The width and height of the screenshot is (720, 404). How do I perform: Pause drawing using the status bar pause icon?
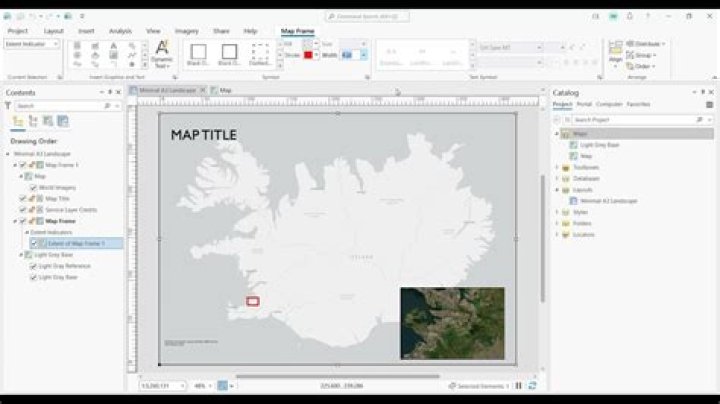(x=518, y=385)
